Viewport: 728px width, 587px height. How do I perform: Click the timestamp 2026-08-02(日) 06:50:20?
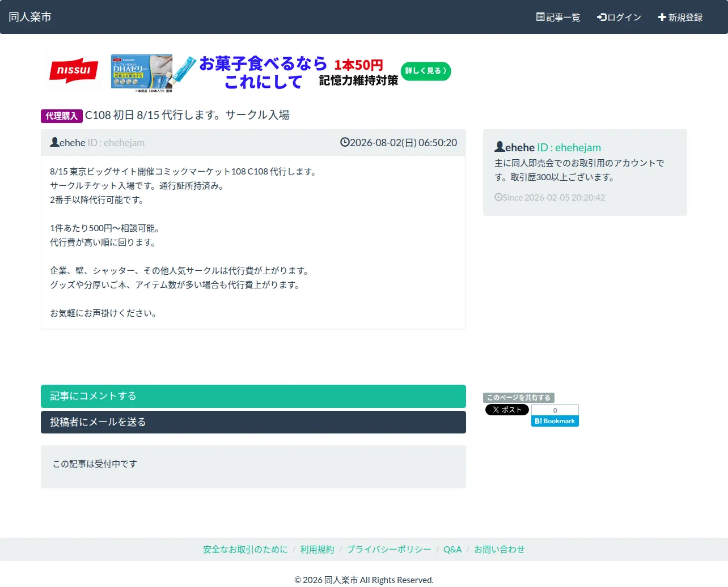point(403,143)
